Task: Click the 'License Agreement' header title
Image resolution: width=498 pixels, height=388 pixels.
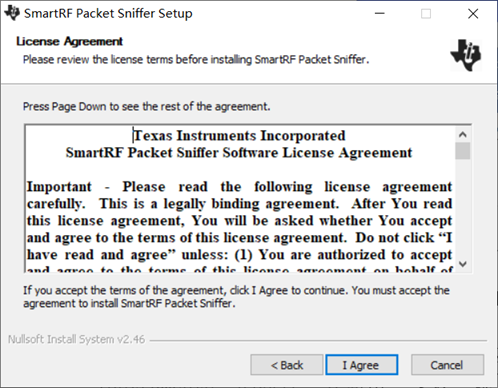Action: click(69, 42)
